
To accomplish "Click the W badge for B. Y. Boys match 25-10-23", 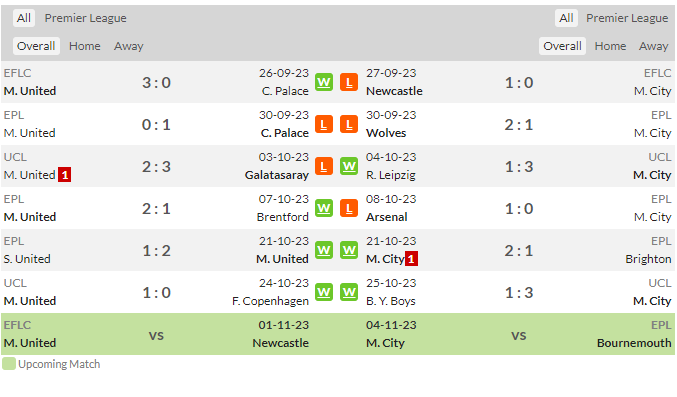I will 349,292.
